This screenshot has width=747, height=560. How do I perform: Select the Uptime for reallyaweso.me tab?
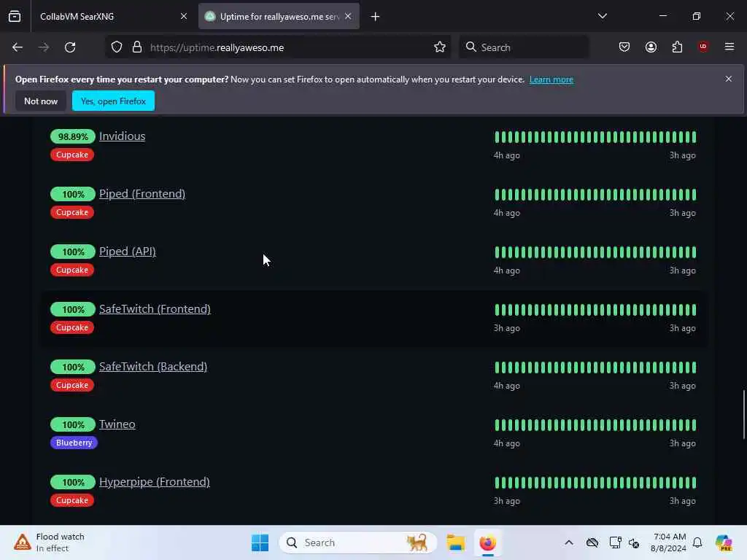(x=279, y=16)
